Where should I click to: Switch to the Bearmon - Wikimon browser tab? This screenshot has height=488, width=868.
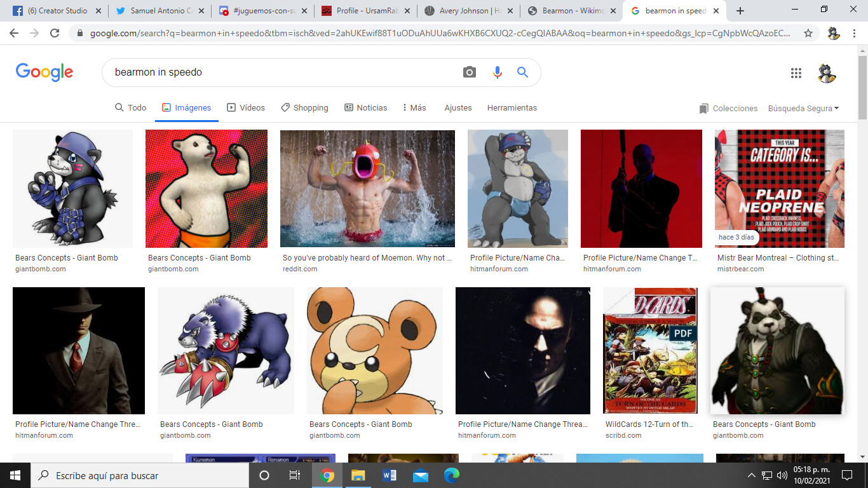[x=571, y=11]
